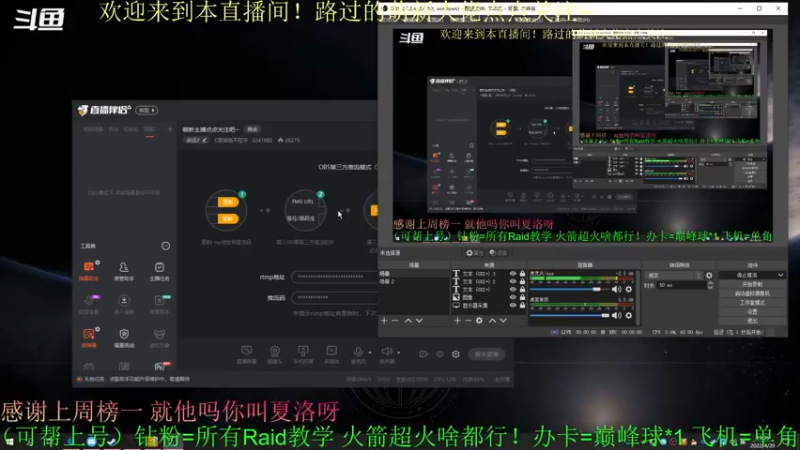
Task: Select 场景 in OBS scene list
Action: 414,274
